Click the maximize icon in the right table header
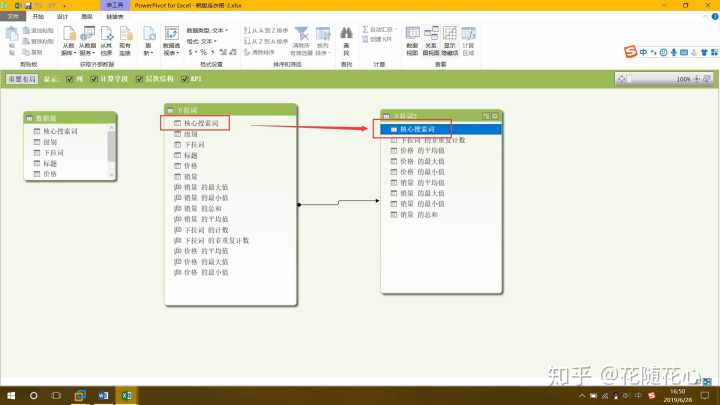The image size is (720, 405). (x=495, y=116)
